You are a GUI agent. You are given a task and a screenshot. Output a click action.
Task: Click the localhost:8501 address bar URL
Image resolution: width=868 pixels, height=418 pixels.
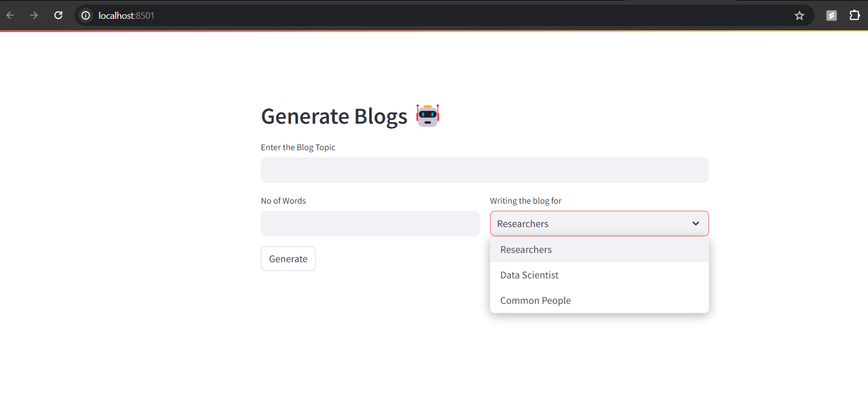[126, 16]
